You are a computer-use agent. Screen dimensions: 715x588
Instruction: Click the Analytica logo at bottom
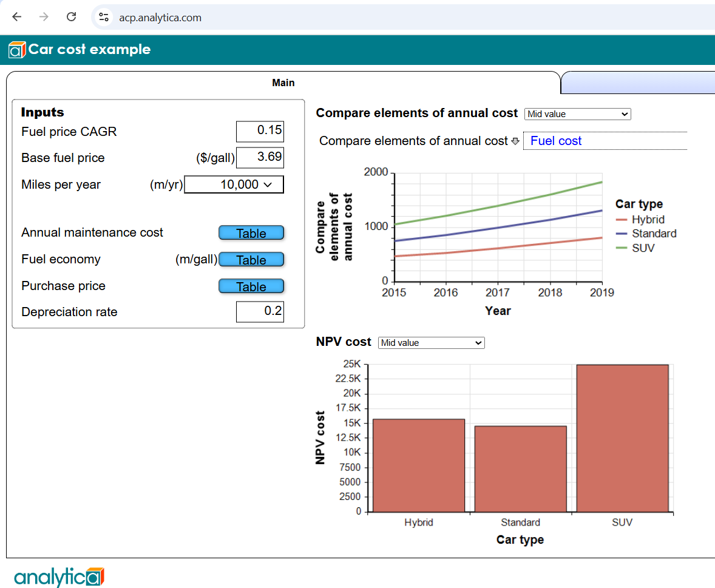59,576
